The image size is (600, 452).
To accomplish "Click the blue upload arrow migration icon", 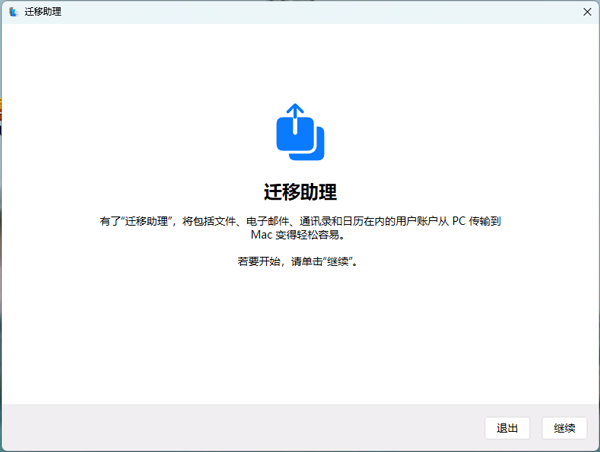I will click(x=300, y=132).
